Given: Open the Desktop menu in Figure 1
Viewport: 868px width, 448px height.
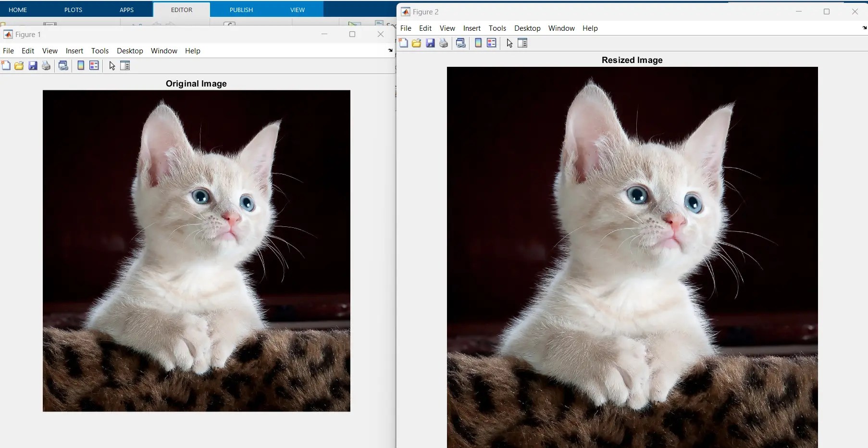Looking at the screenshot, I should (129, 51).
